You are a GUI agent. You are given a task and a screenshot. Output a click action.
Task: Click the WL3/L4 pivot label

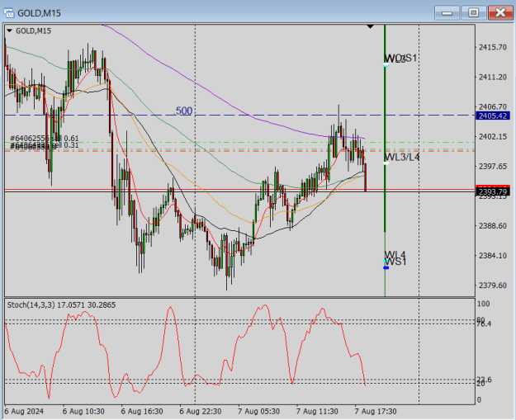pos(402,158)
